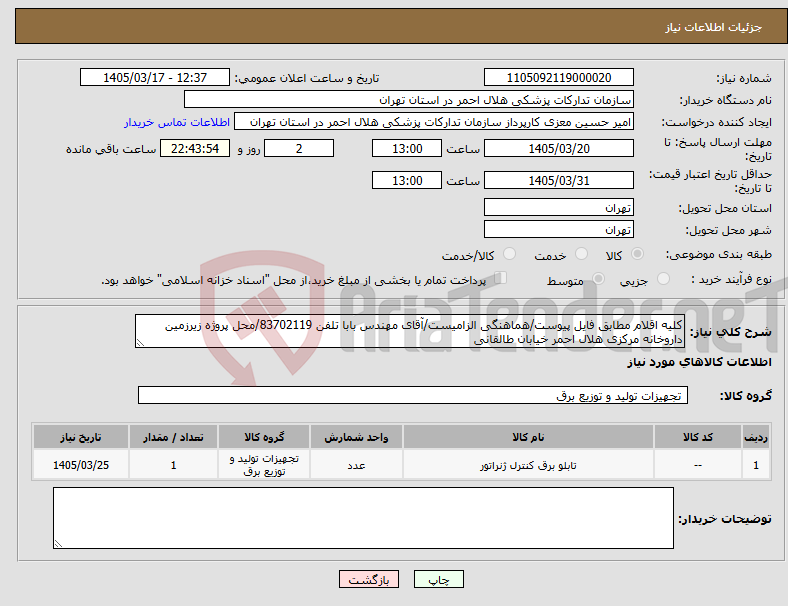Click the ردیف column header
Image resolution: width=788 pixels, height=606 pixels.
coord(755,437)
